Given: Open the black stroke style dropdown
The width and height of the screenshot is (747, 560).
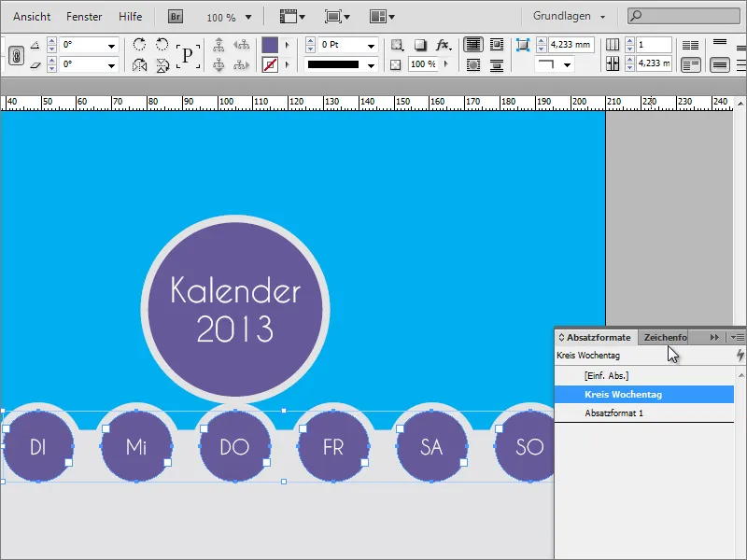Looking at the screenshot, I should (x=371, y=65).
